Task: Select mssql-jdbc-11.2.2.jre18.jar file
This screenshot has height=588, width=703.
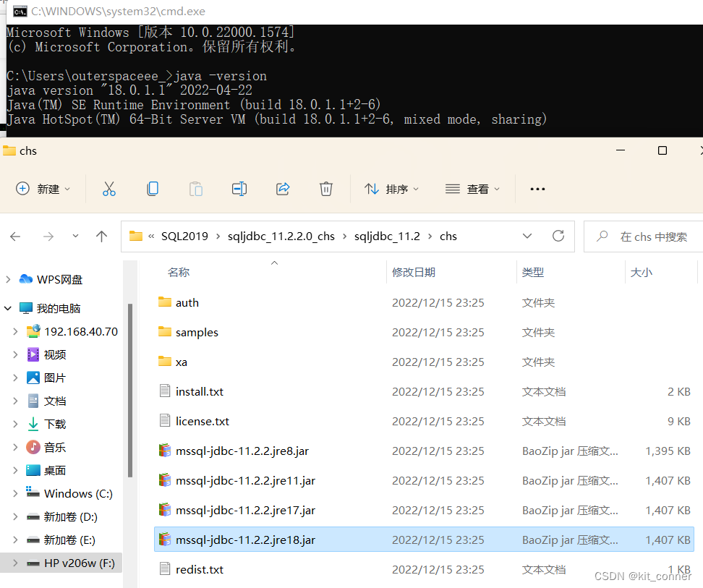Action: 424,540
